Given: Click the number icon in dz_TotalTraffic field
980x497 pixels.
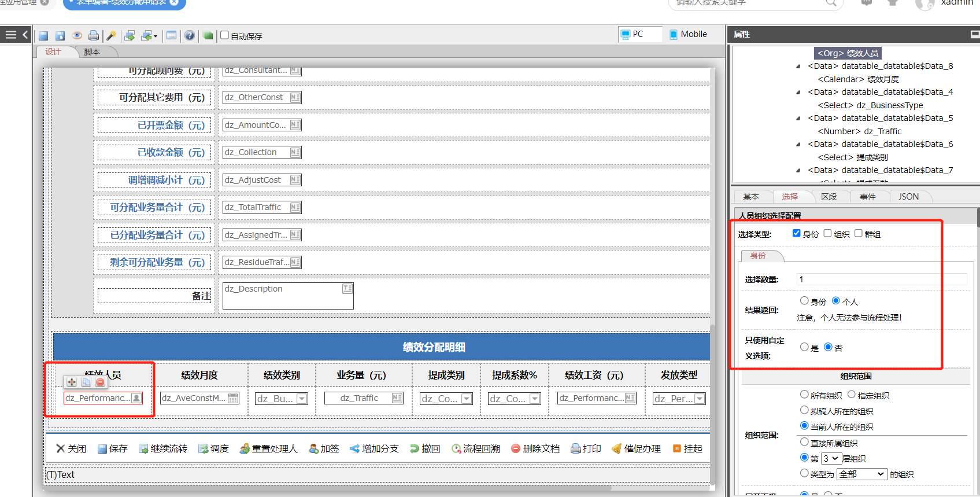Looking at the screenshot, I should click(295, 207).
